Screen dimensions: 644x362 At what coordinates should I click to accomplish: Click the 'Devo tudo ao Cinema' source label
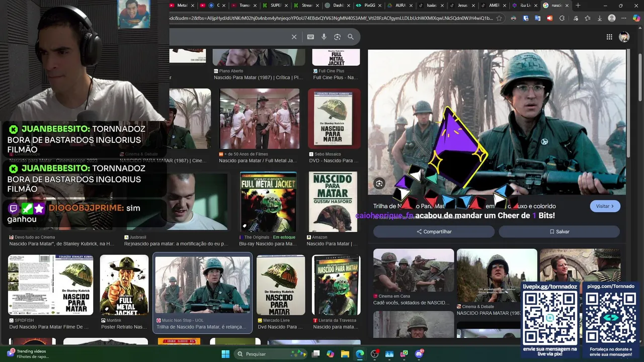(x=35, y=237)
